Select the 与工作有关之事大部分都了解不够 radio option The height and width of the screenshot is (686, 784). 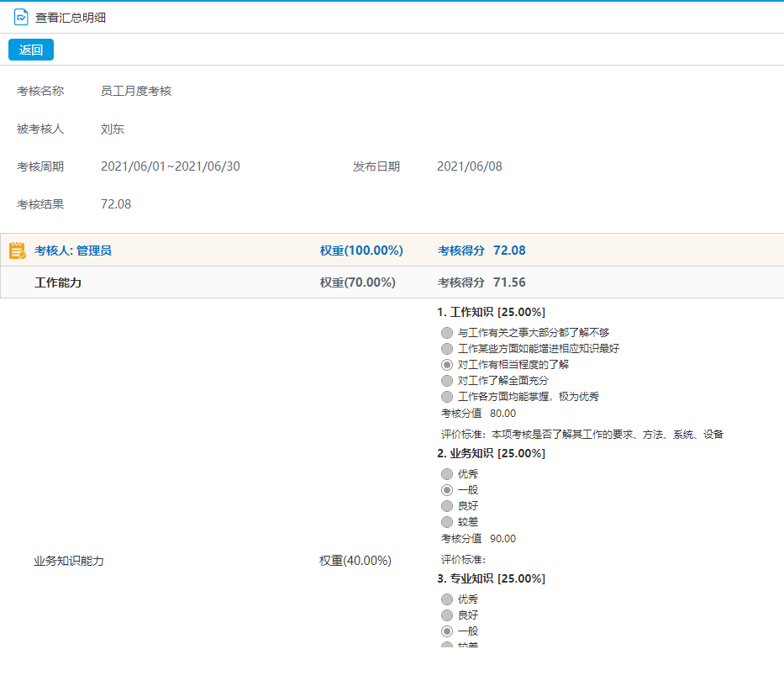click(x=447, y=333)
